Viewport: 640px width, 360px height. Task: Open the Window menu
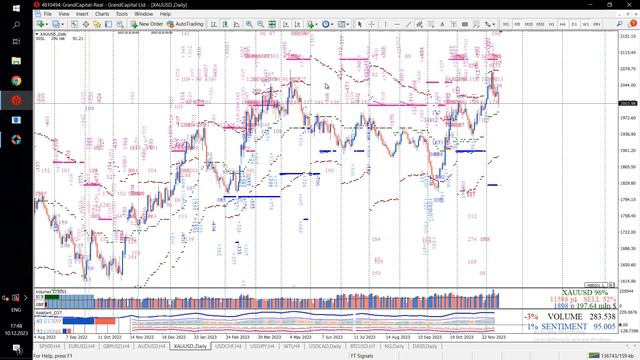pyautogui.click(x=144, y=14)
